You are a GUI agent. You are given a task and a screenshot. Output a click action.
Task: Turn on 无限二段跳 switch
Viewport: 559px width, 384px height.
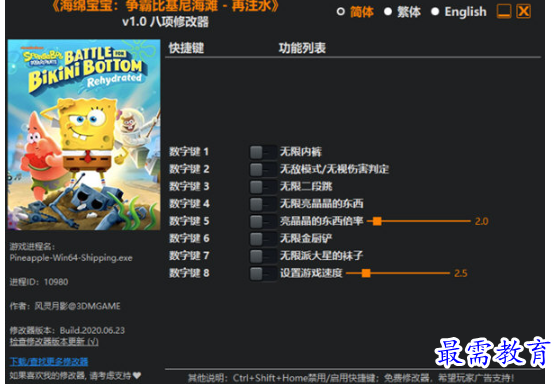pos(263,186)
